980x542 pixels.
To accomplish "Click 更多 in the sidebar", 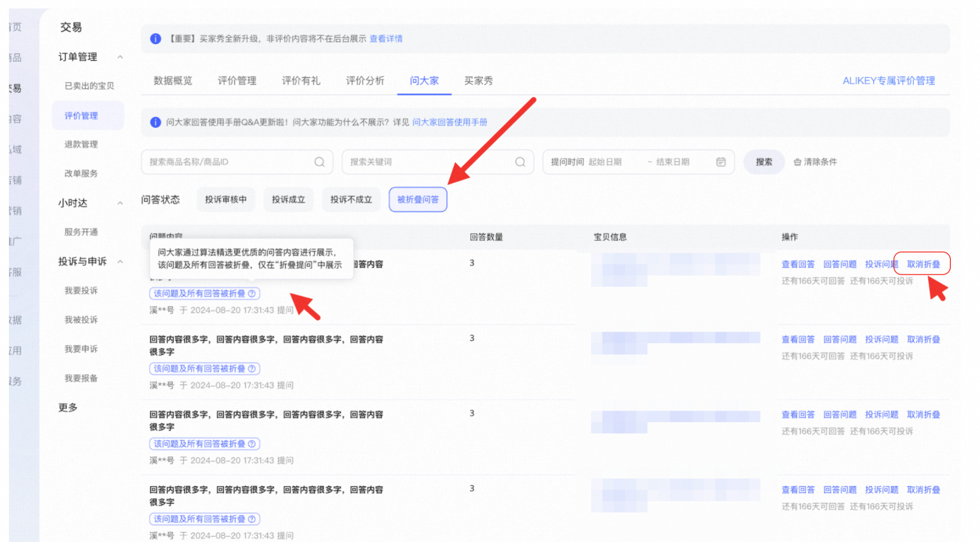I will click(68, 407).
